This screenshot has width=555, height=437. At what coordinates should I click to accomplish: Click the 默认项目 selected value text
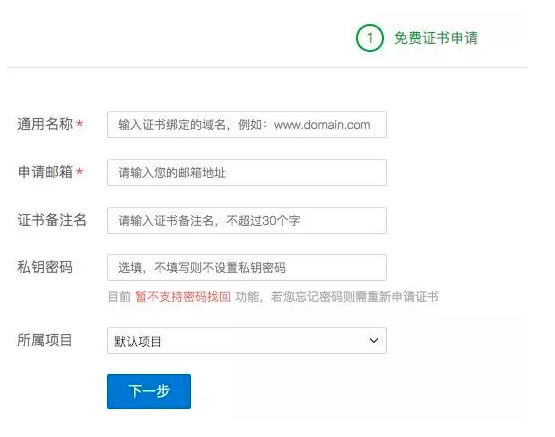(x=137, y=341)
